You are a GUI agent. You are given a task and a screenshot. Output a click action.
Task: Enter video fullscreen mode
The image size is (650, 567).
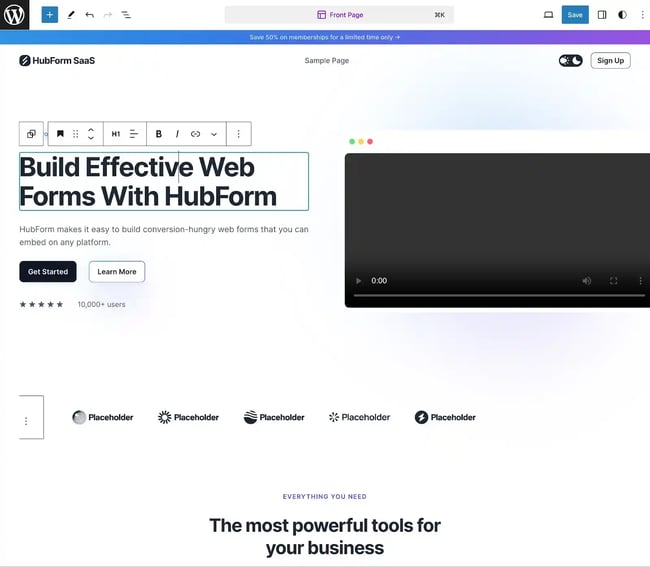(x=614, y=281)
